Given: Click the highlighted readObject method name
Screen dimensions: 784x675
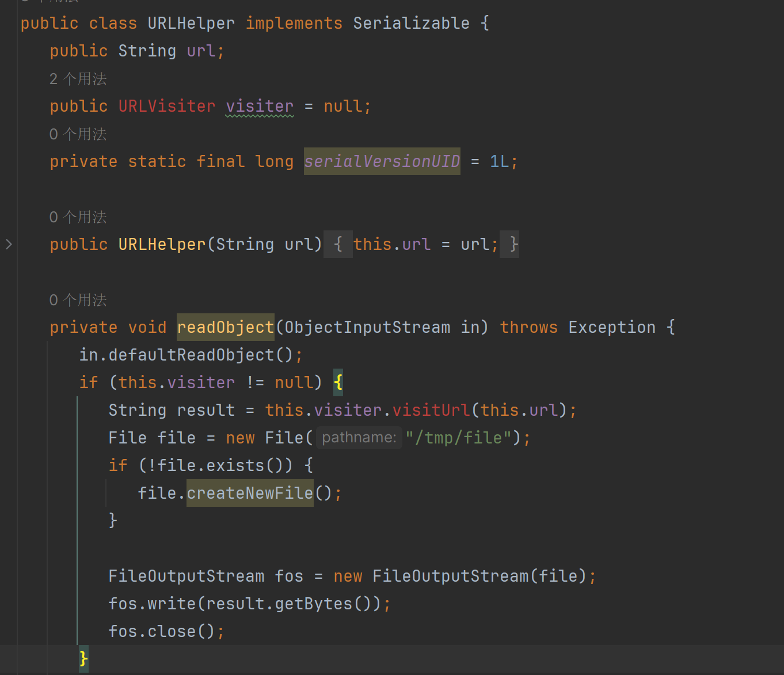Looking at the screenshot, I should pos(226,327).
